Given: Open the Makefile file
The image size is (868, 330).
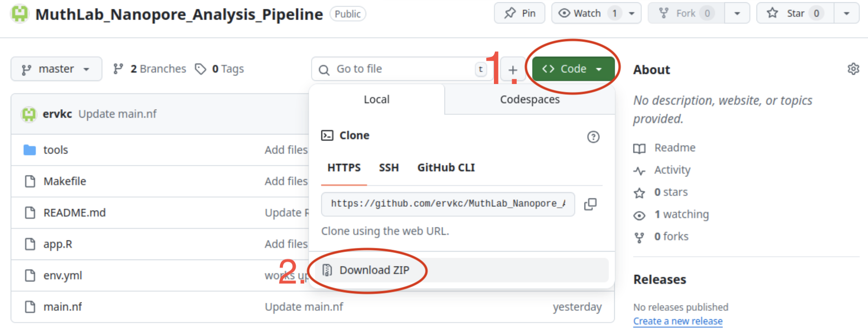Looking at the screenshot, I should [65, 181].
